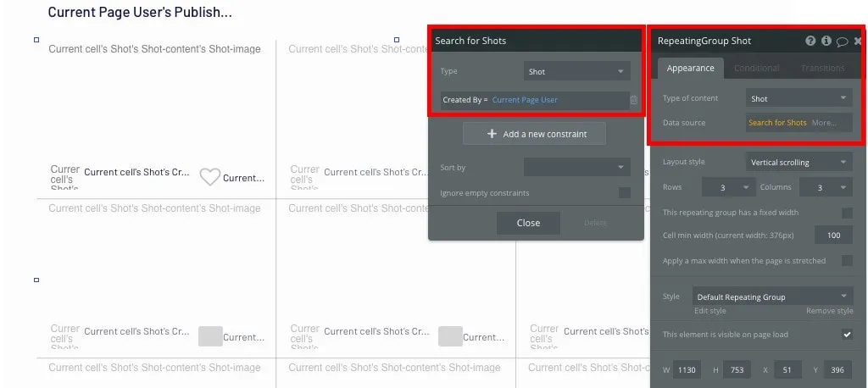Click the plus icon on Add a new constraint
Screen dimensions: 868x388
pos(492,134)
